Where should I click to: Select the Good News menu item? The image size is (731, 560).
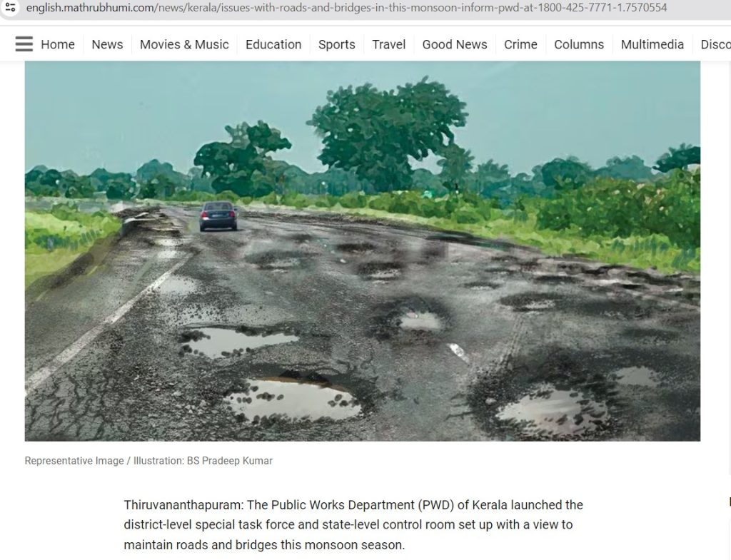455,44
